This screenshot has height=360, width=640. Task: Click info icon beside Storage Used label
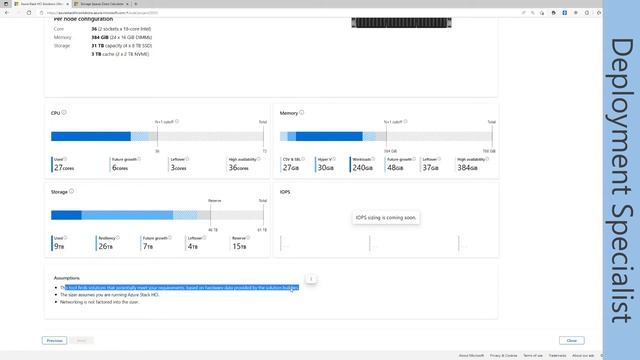pyautogui.click(x=65, y=238)
